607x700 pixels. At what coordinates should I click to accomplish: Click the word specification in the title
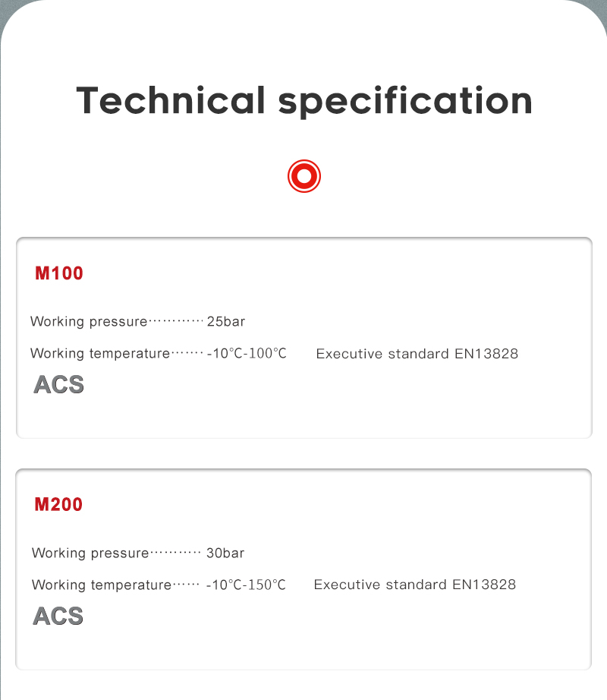click(405, 102)
